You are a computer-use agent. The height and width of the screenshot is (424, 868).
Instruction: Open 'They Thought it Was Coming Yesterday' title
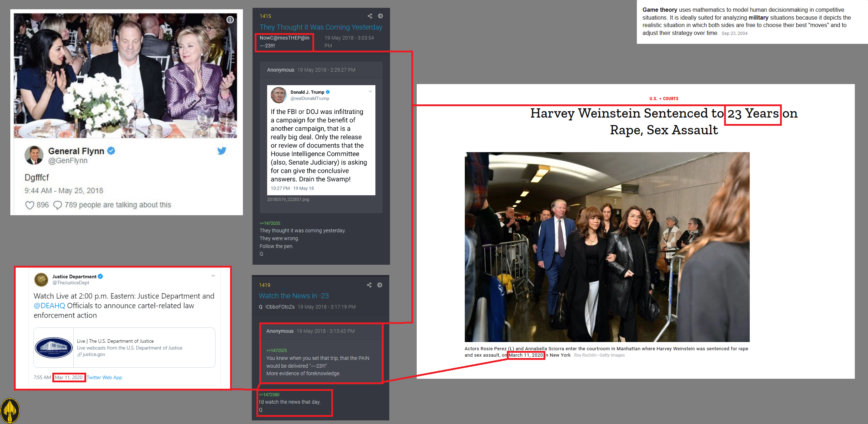[x=321, y=27]
